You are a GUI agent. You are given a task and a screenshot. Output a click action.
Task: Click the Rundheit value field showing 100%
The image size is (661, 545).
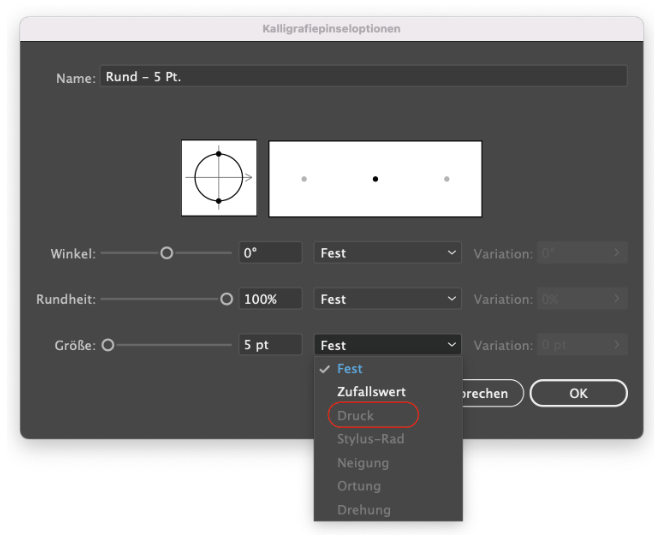[270, 299]
